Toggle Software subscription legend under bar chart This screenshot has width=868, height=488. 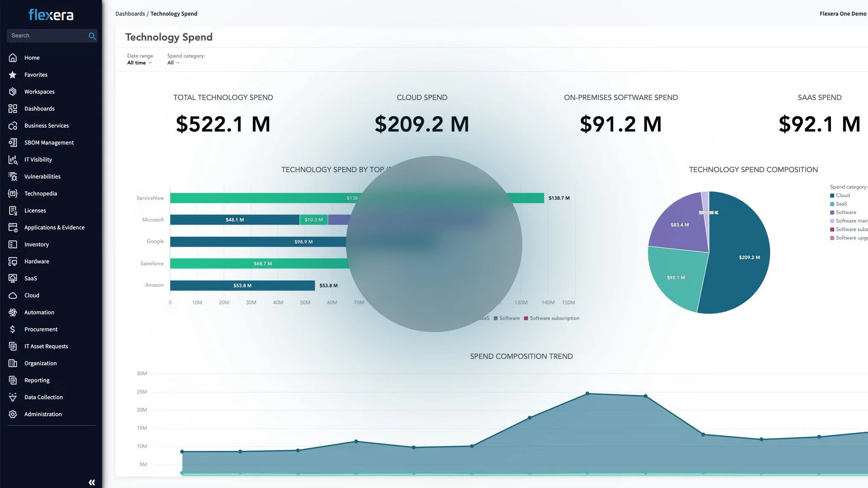tap(554, 319)
